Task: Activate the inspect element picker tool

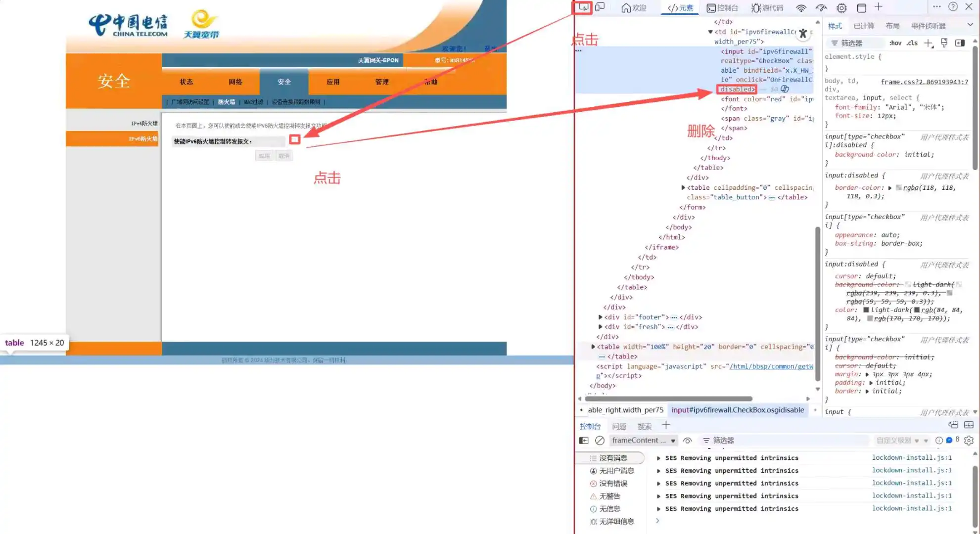Action: point(584,7)
